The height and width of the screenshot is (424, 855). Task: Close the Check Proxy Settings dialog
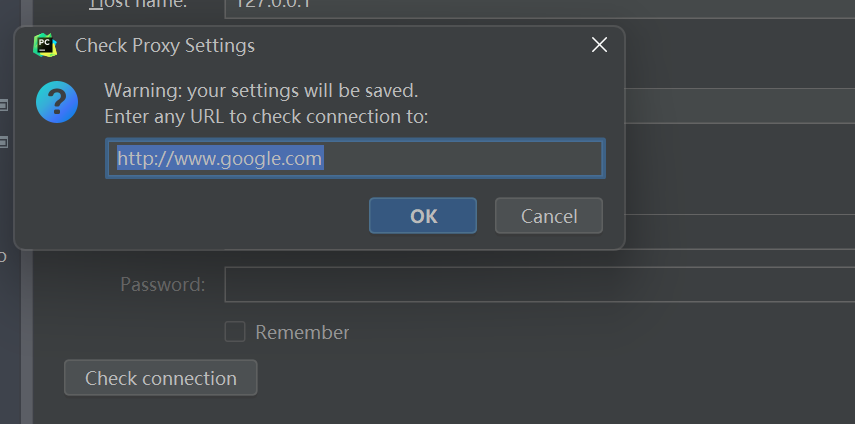599,45
